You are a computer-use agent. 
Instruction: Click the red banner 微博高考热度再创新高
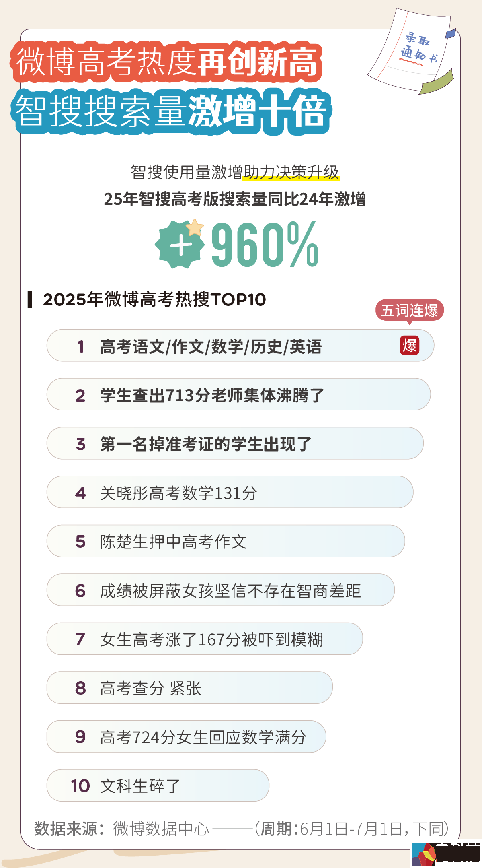[167, 62]
